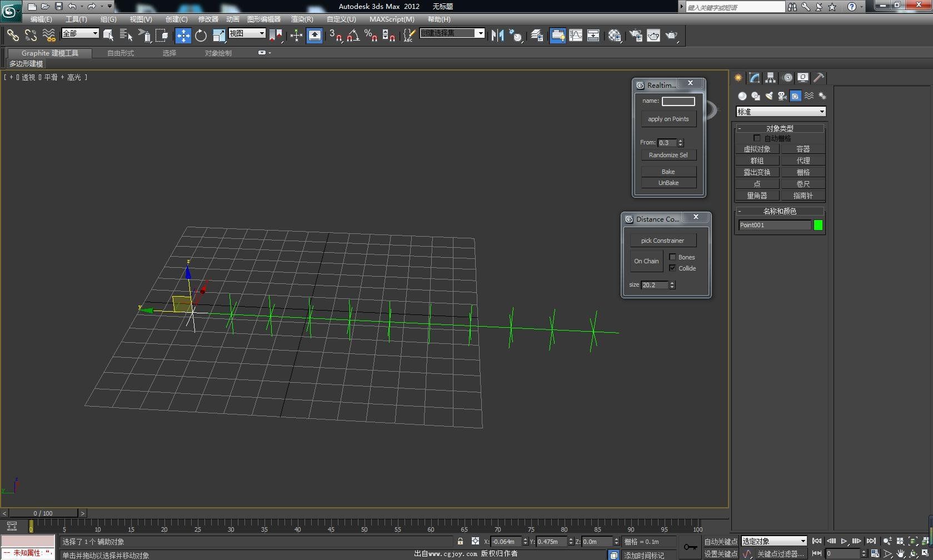Screen dimensions: 933x560
Task: Open the 标准 helper type dropdown
Action: coord(781,112)
